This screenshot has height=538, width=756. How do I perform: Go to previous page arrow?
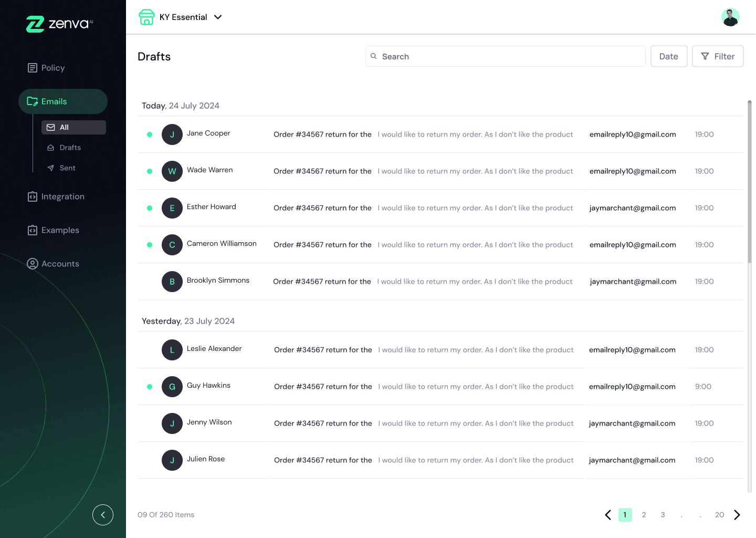[608, 515]
